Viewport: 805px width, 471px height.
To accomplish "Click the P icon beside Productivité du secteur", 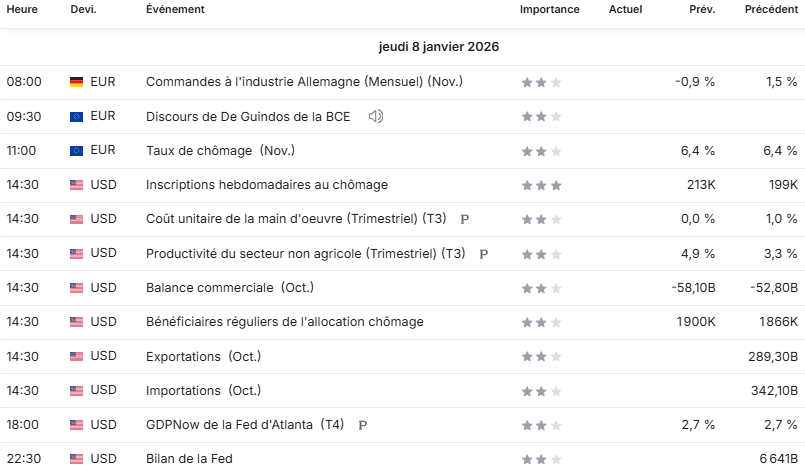I will [484, 254].
